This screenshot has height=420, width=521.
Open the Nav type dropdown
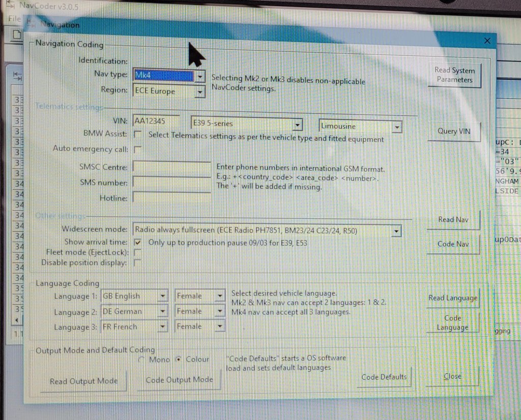[200, 77]
